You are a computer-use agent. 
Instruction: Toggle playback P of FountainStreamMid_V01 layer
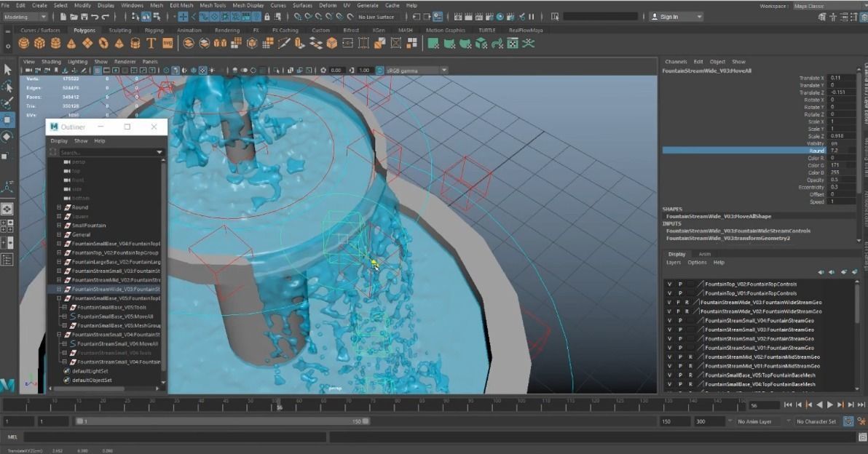[680, 366]
